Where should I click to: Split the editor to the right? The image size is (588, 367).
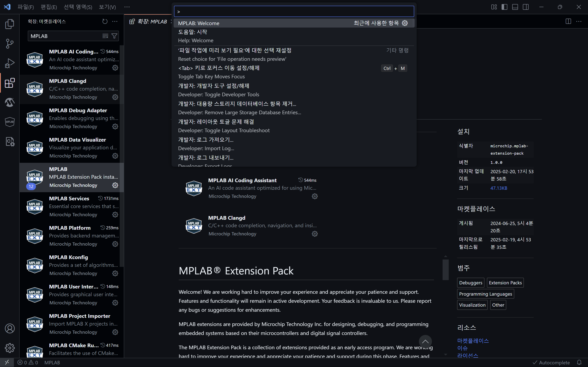(x=568, y=21)
